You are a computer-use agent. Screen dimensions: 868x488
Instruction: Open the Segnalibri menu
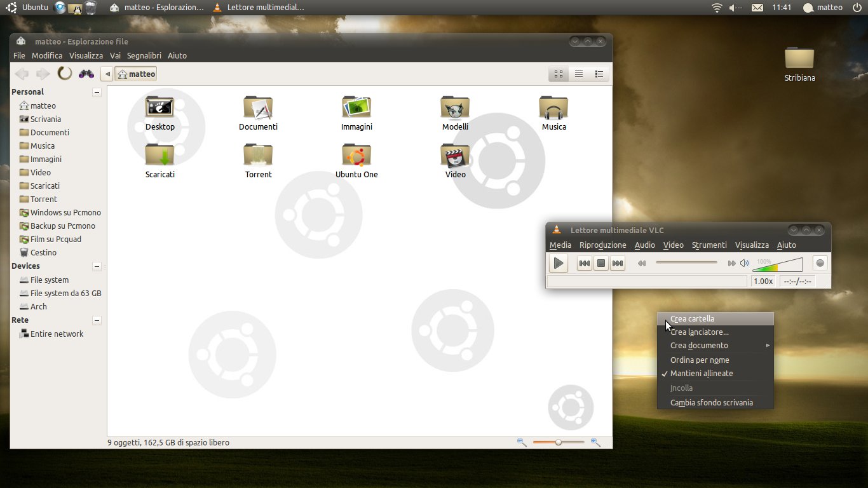144,56
